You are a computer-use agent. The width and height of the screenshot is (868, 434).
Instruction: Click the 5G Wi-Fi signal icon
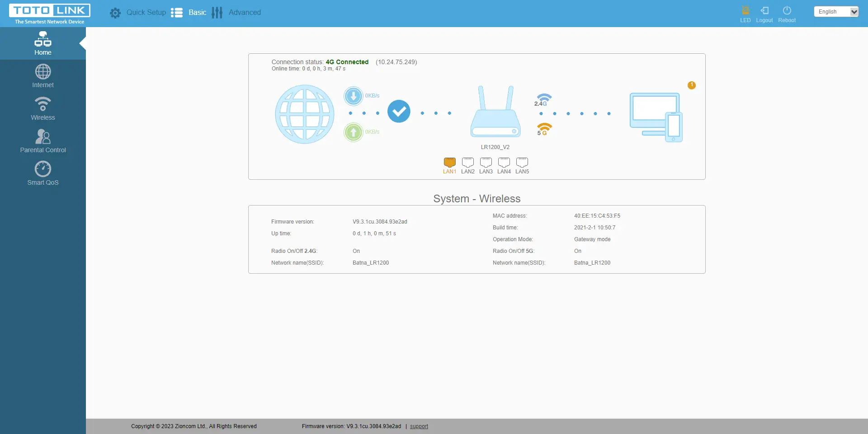tap(544, 129)
